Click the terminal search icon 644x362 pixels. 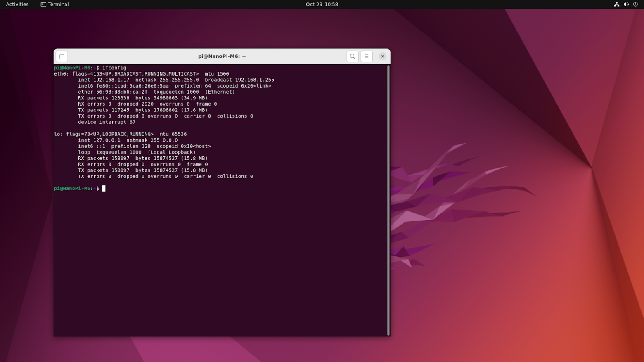click(x=352, y=57)
